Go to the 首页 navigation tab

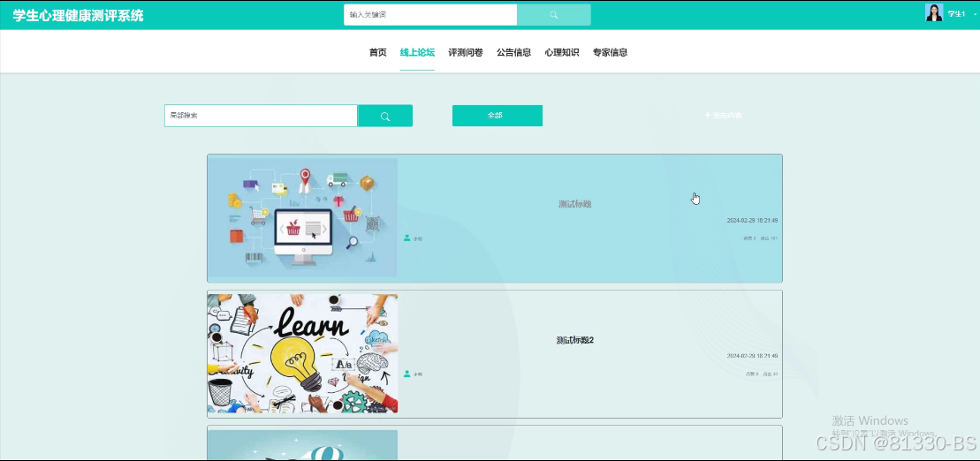377,52
